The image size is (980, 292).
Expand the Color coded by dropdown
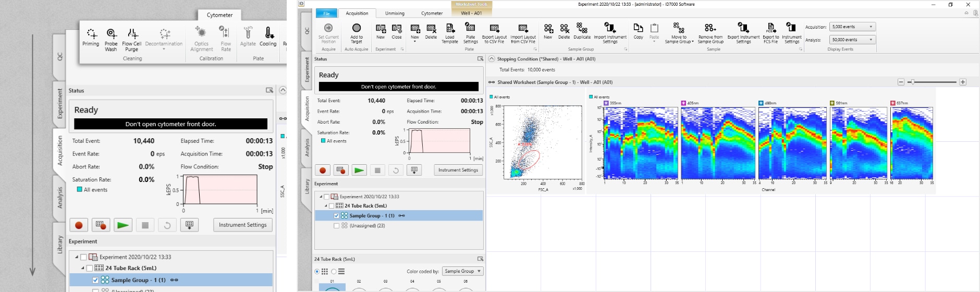(463, 271)
